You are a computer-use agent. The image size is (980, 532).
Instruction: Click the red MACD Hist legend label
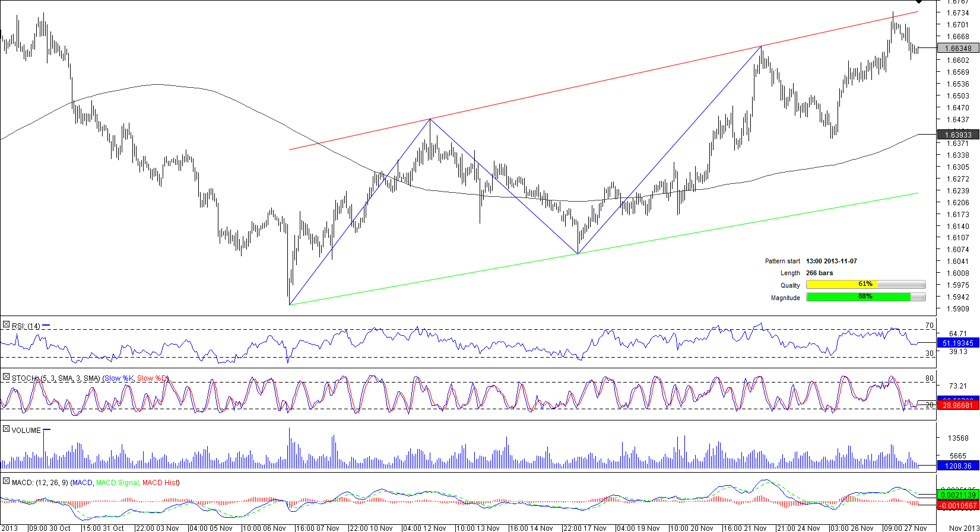[x=160, y=483]
